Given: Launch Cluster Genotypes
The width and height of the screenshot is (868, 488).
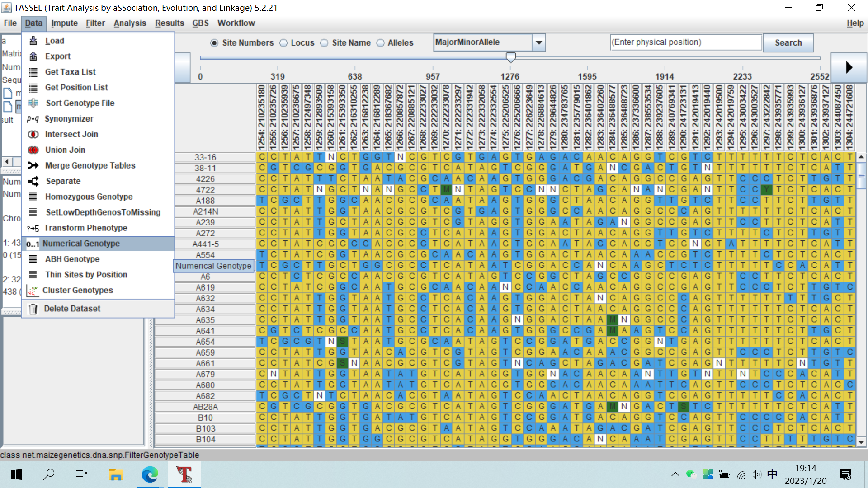Looking at the screenshot, I should [78, 290].
